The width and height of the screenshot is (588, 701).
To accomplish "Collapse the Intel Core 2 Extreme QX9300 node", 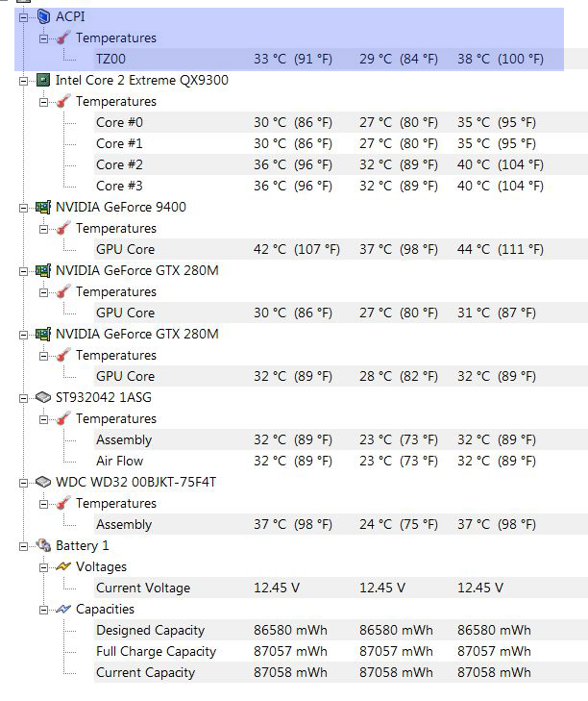I will pyautogui.click(x=24, y=80).
